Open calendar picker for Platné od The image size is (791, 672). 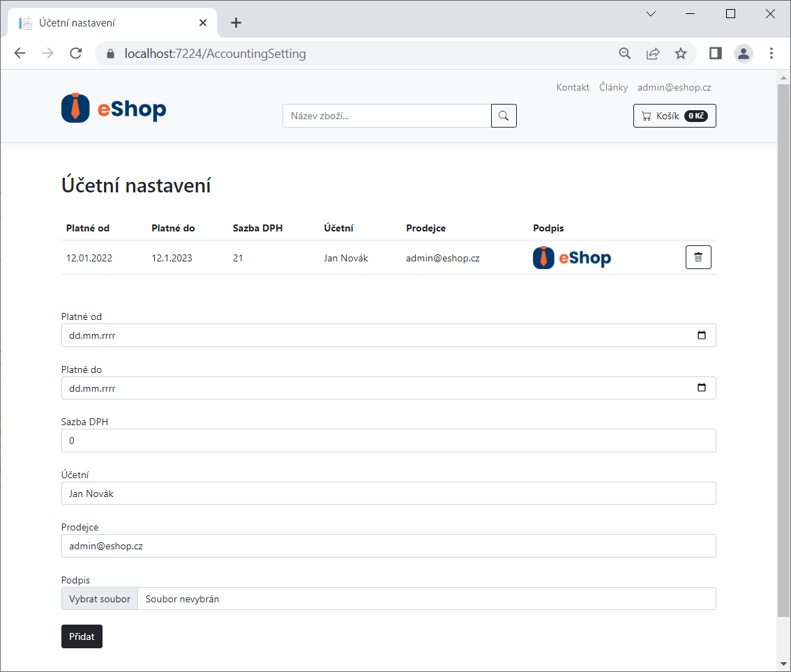(x=701, y=335)
